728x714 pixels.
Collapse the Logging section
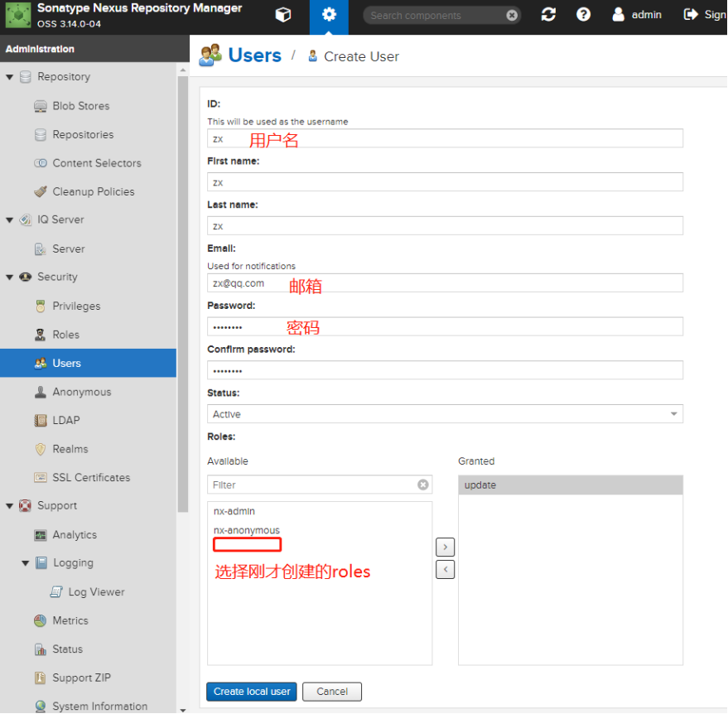[x=25, y=562]
